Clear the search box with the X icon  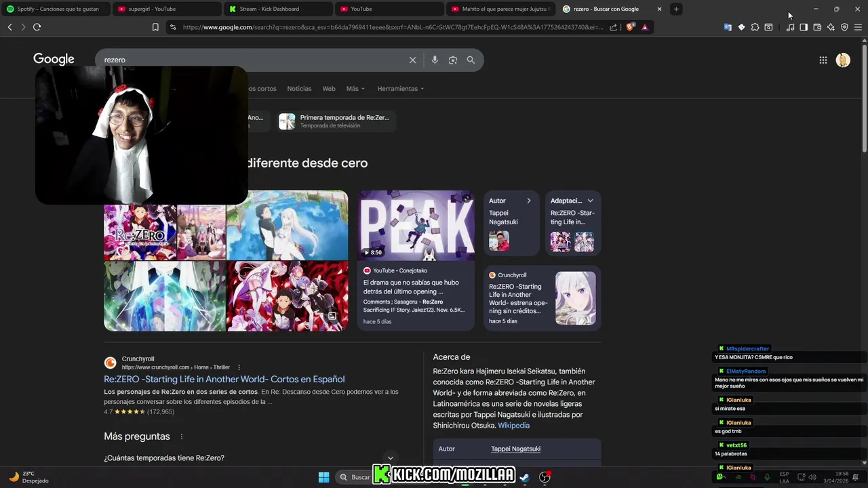coord(412,60)
